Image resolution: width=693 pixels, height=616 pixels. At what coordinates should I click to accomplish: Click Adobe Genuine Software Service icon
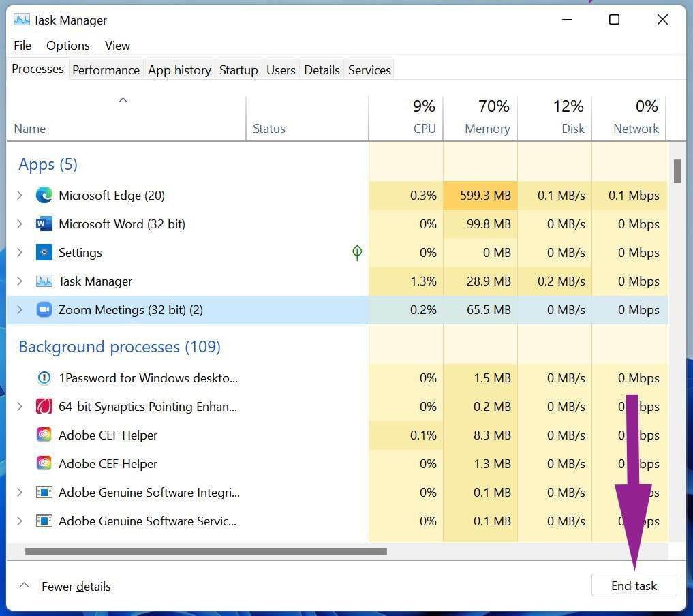pos(44,521)
